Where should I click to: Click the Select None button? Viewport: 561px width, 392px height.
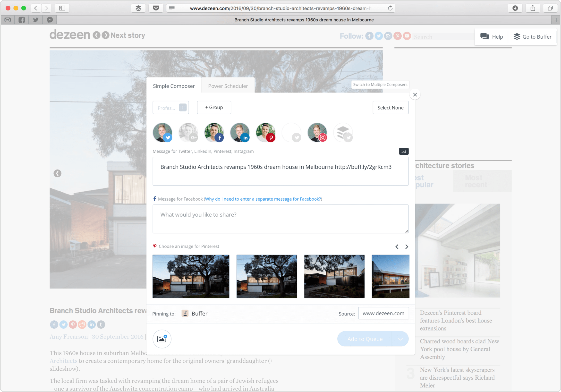click(390, 108)
